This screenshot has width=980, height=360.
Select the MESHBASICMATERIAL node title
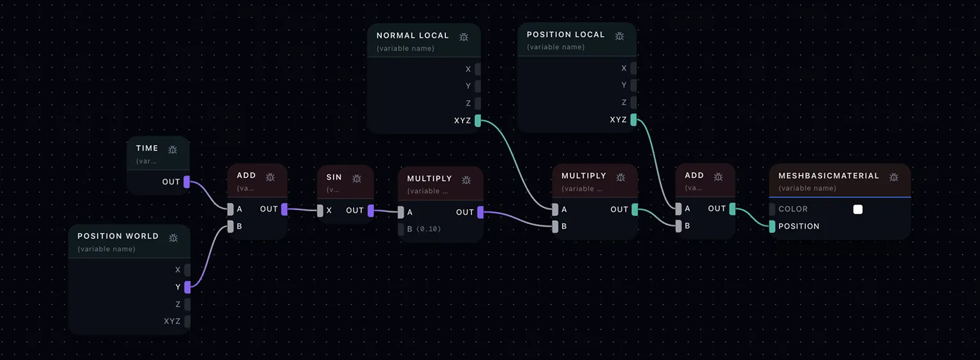click(829, 176)
